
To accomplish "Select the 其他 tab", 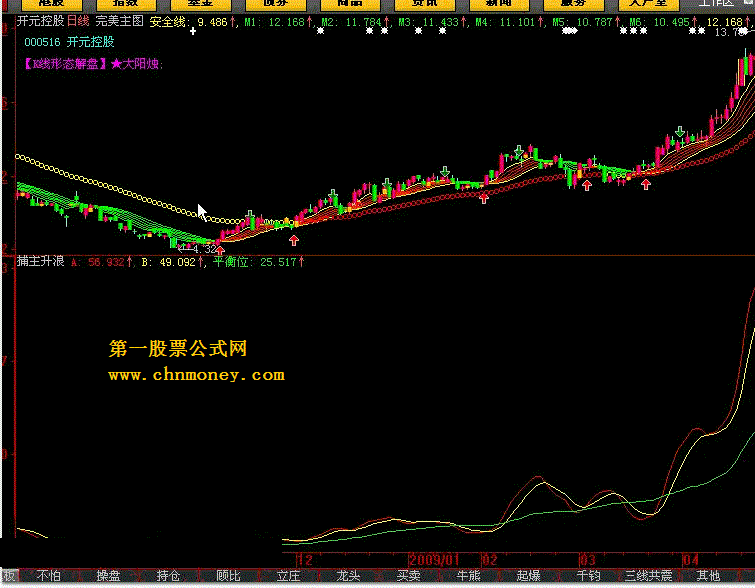I will pos(708,575).
